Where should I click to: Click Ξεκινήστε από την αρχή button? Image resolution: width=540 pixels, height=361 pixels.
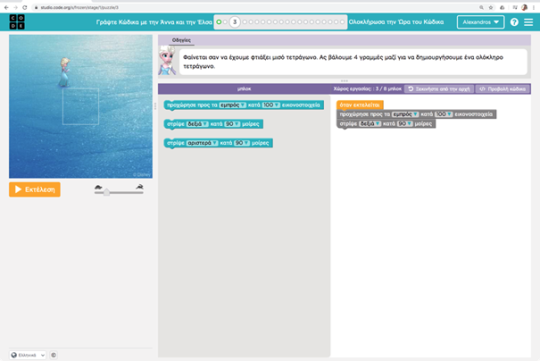point(439,89)
